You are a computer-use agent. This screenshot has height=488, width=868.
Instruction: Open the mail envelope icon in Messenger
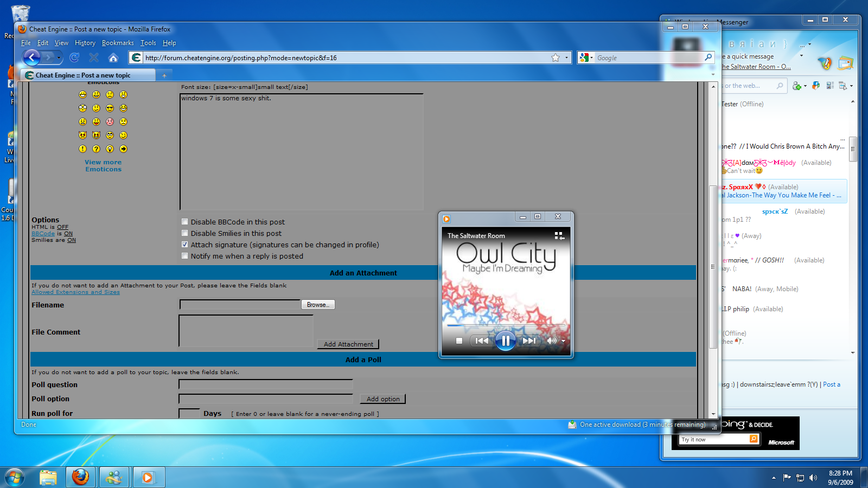pyautogui.click(x=845, y=63)
